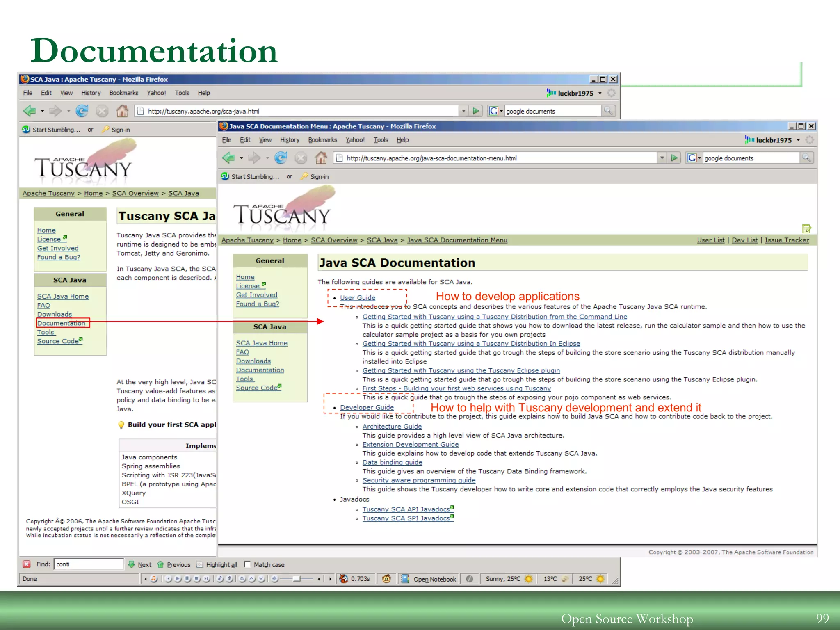The width and height of the screenshot is (840, 630).
Task: Click FoxyTunes previous track button
Action: click(x=168, y=579)
